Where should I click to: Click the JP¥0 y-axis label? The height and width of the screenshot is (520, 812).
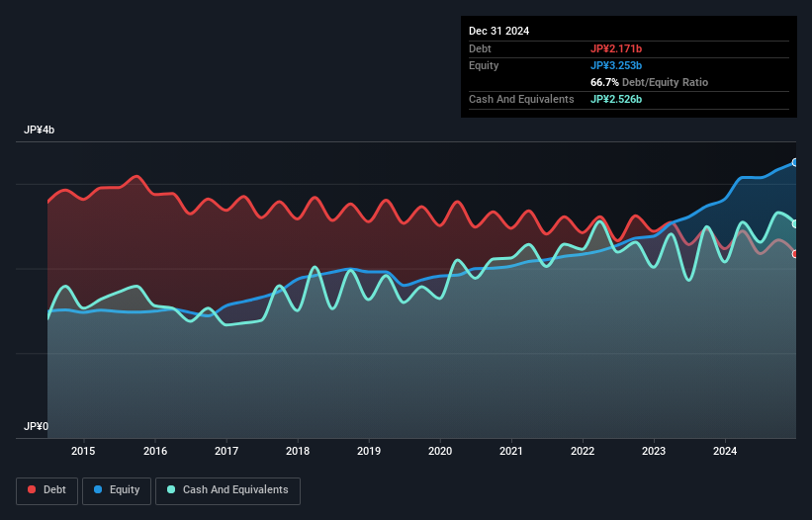click(x=36, y=426)
